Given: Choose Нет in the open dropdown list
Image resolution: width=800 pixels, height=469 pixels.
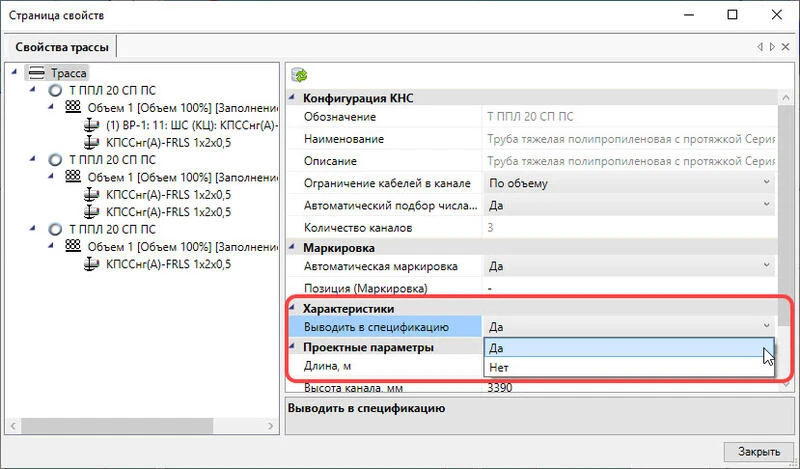Looking at the screenshot, I should 620,368.
